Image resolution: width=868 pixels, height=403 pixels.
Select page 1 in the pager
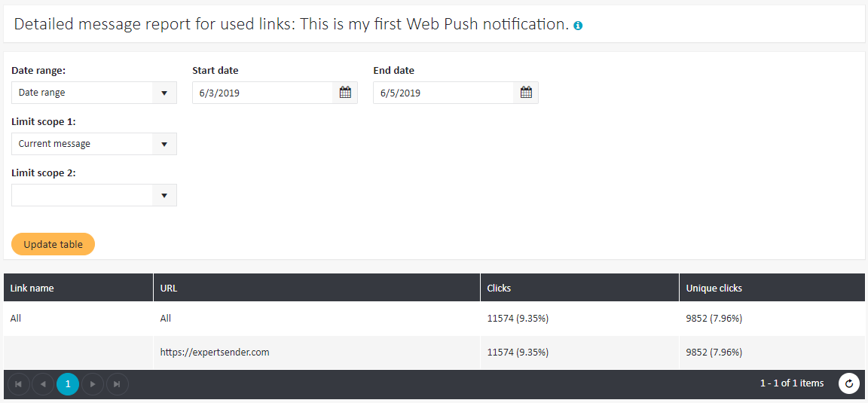click(68, 384)
